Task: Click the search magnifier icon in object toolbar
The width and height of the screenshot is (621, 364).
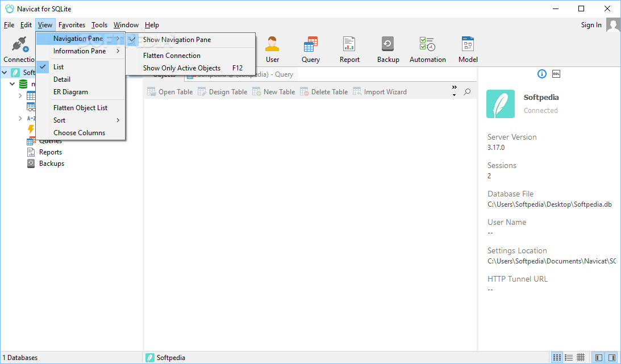Action: coord(468,92)
